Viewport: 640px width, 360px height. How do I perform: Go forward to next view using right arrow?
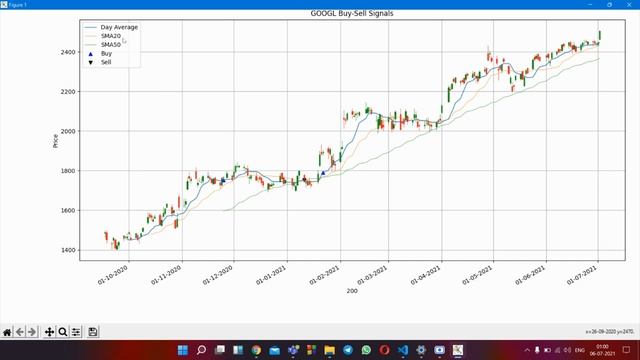[x=32, y=332]
